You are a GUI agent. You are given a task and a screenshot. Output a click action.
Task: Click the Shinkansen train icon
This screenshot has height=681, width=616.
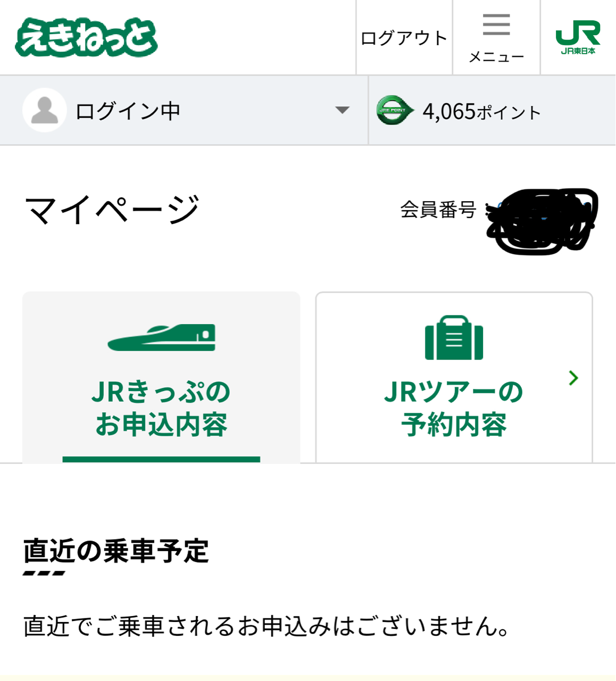[161, 337]
